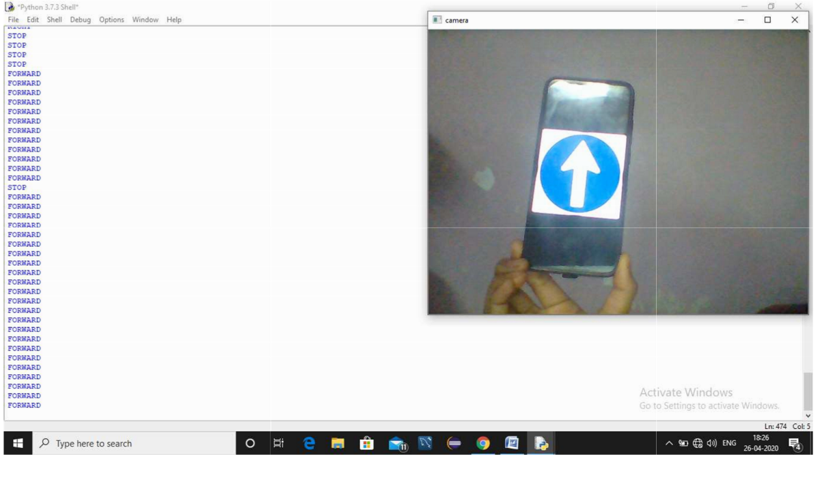Launch Microsoft Edge from the taskbar

click(309, 443)
